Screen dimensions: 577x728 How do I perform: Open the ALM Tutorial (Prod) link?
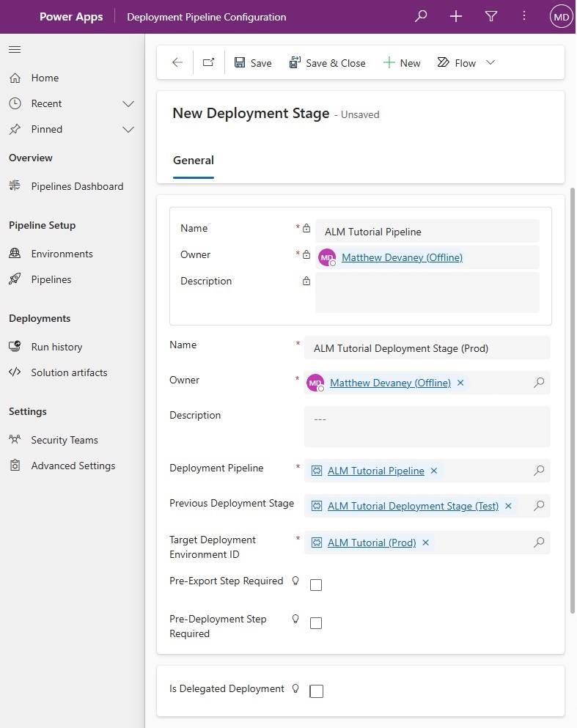click(x=372, y=543)
